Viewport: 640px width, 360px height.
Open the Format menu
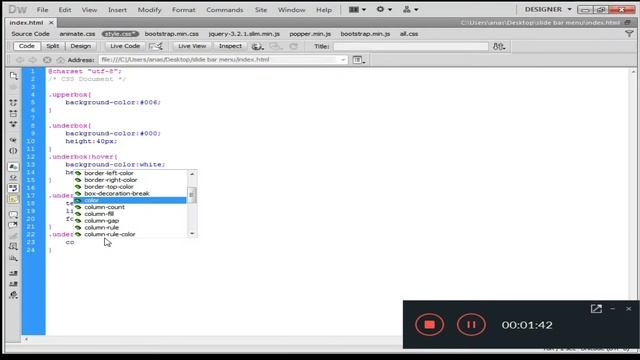point(183,10)
